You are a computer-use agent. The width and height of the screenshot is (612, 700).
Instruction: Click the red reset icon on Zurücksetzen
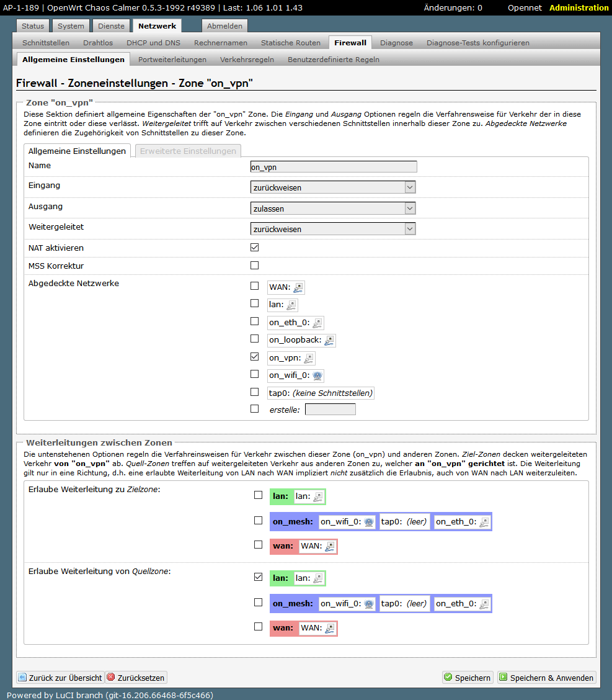point(110,678)
